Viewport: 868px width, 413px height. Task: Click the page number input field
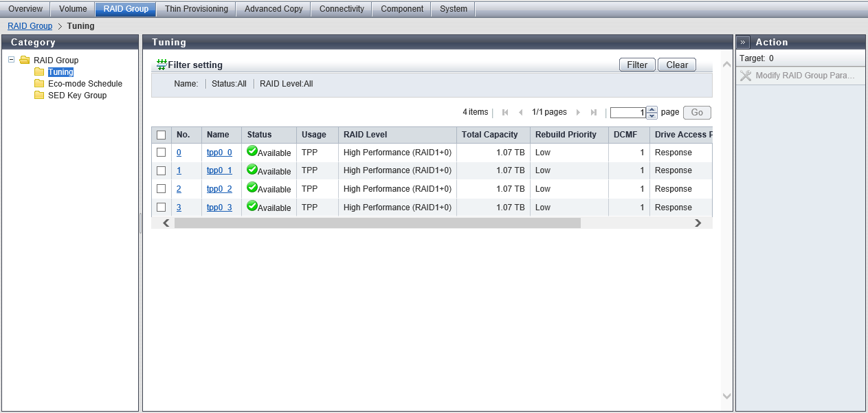point(627,113)
